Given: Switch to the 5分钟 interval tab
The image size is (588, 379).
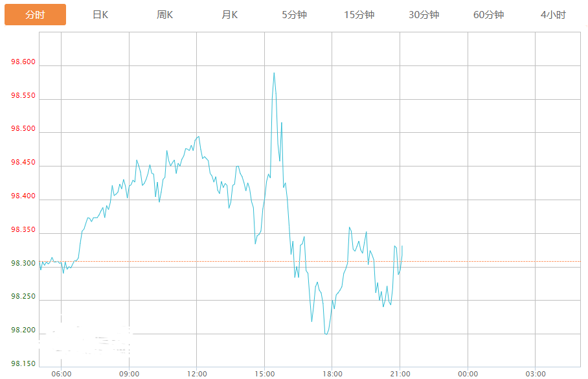Looking at the screenshot, I should tap(295, 15).
